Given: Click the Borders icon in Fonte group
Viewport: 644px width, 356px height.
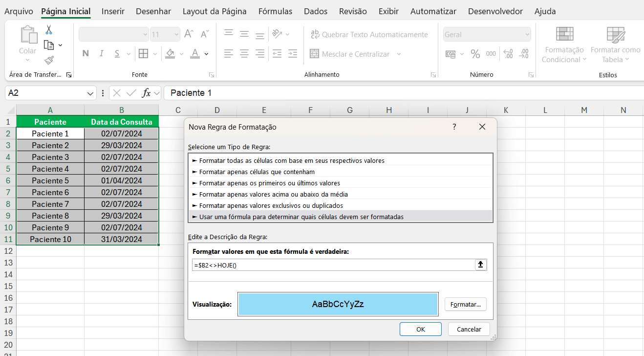Looking at the screenshot, I should (x=143, y=54).
